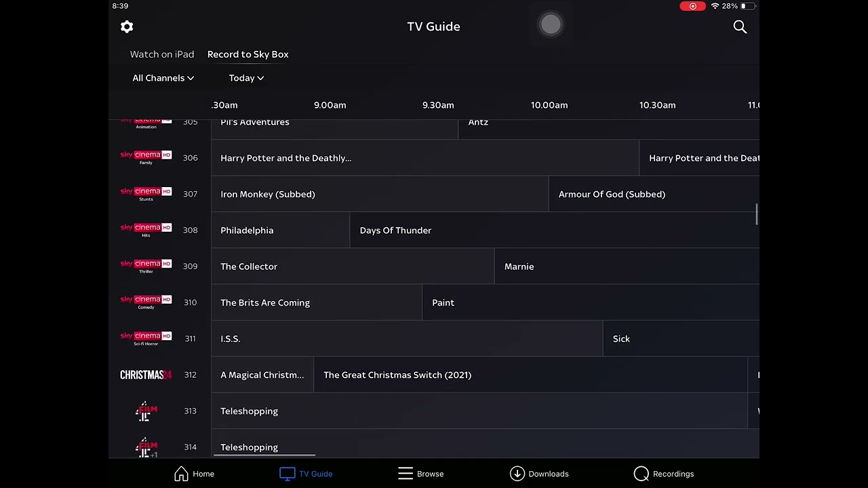Tap the 9.00am time marker

click(x=330, y=105)
